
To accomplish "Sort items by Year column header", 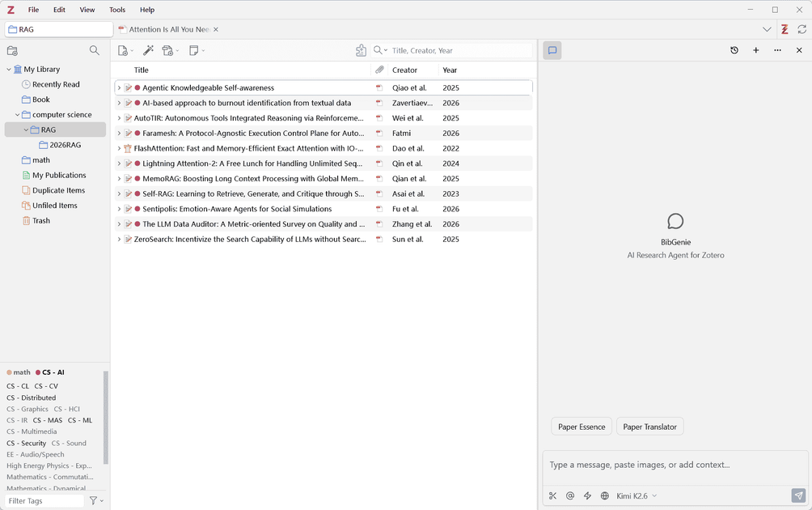I will (450, 70).
